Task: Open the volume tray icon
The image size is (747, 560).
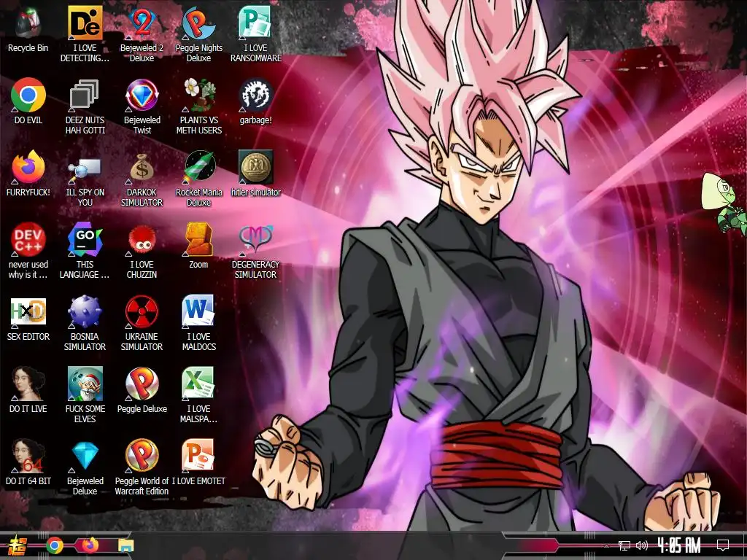Action: coord(642,545)
